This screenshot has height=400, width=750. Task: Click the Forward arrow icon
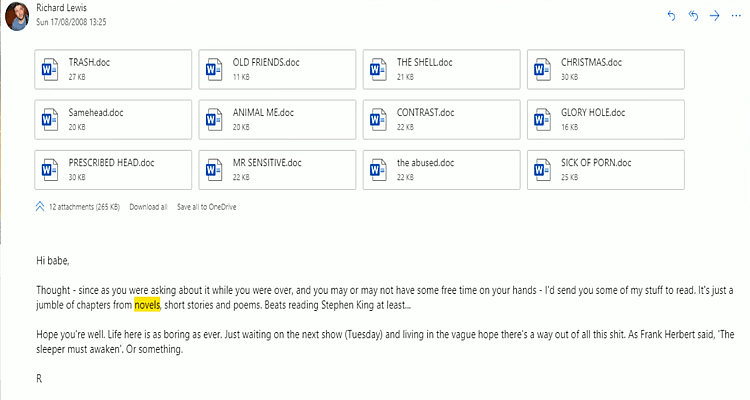point(714,16)
